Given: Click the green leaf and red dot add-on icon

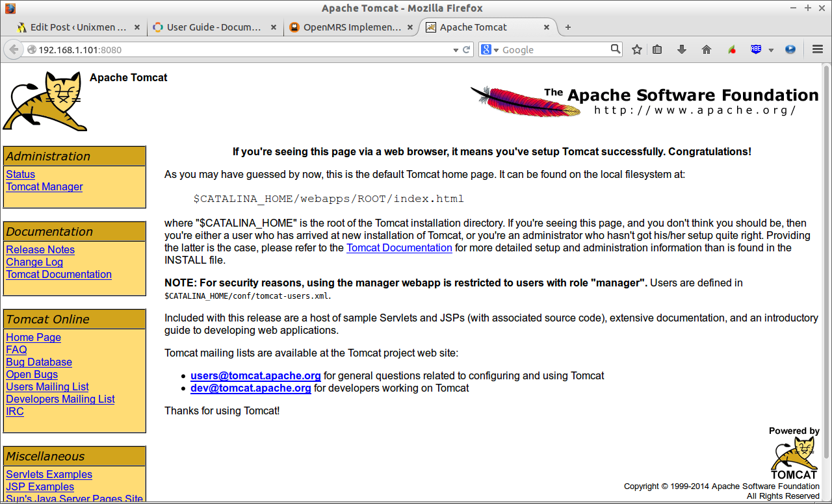Looking at the screenshot, I should [x=731, y=49].
